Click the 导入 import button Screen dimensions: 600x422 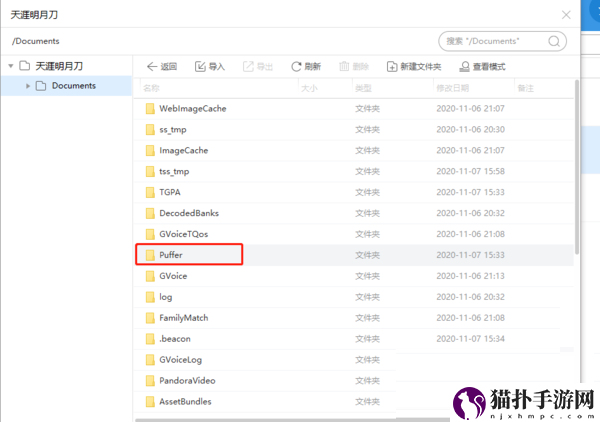210,67
